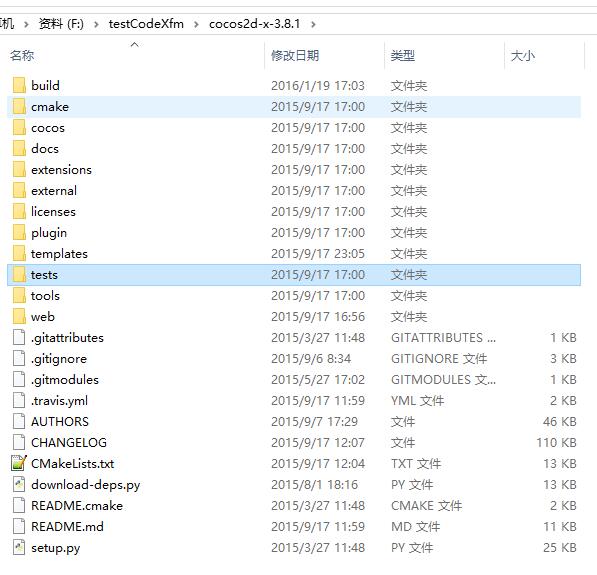Select the README.md file icon
This screenshot has width=597, height=575.
pyautogui.click(x=19, y=527)
